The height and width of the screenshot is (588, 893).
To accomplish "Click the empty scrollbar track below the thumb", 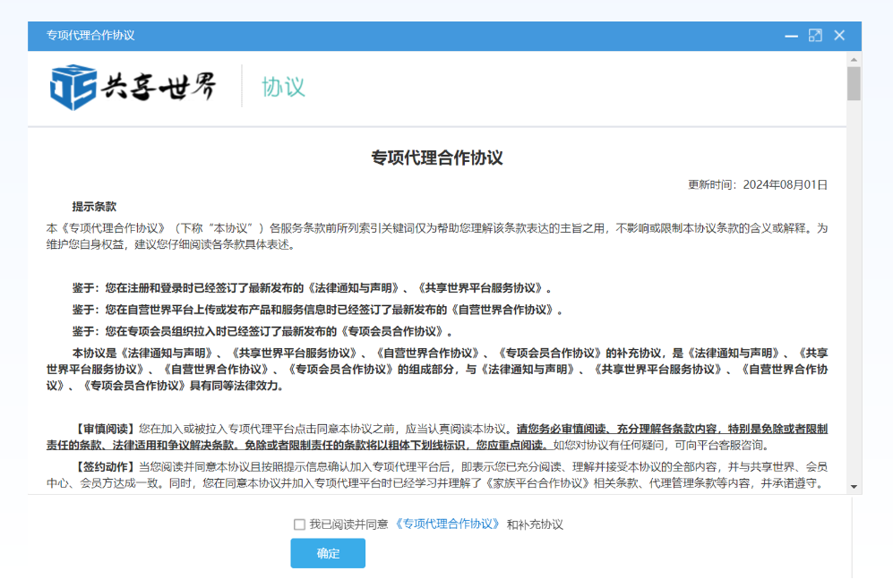I will pos(854,295).
